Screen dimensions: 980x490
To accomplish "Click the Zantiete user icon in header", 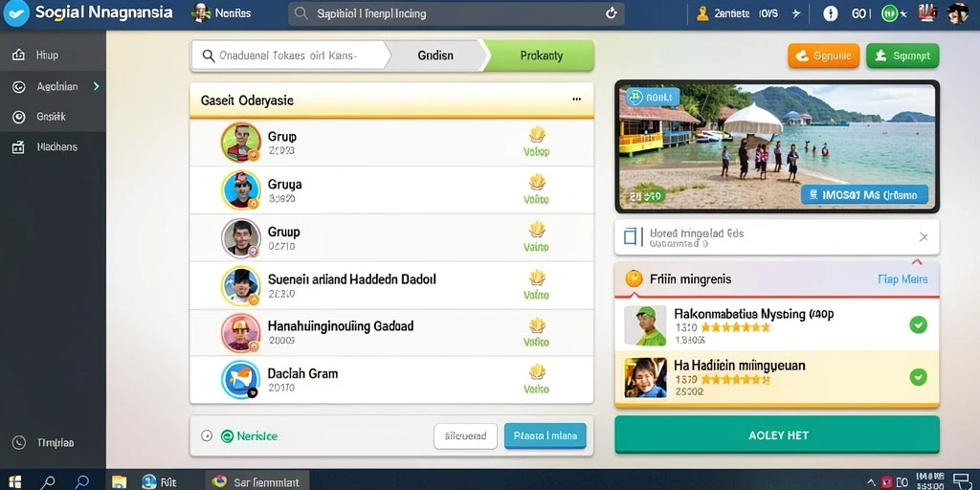I will [x=702, y=13].
